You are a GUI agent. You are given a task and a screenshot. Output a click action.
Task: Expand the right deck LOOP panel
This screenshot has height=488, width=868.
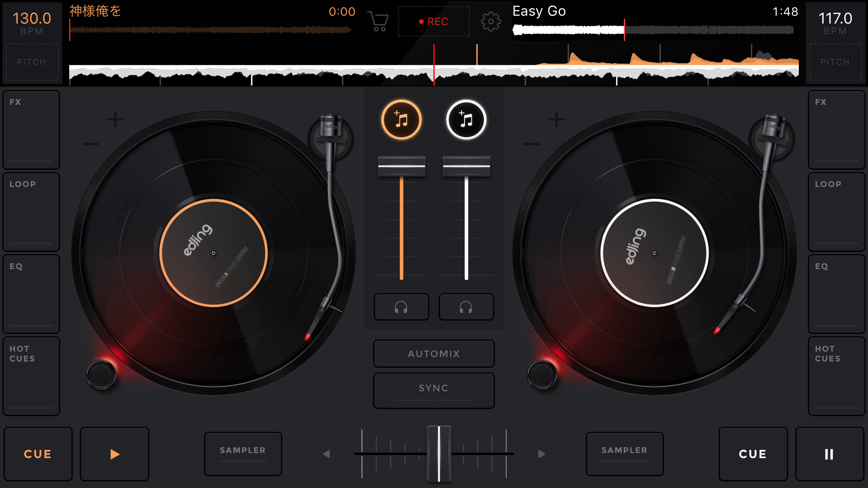836,212
